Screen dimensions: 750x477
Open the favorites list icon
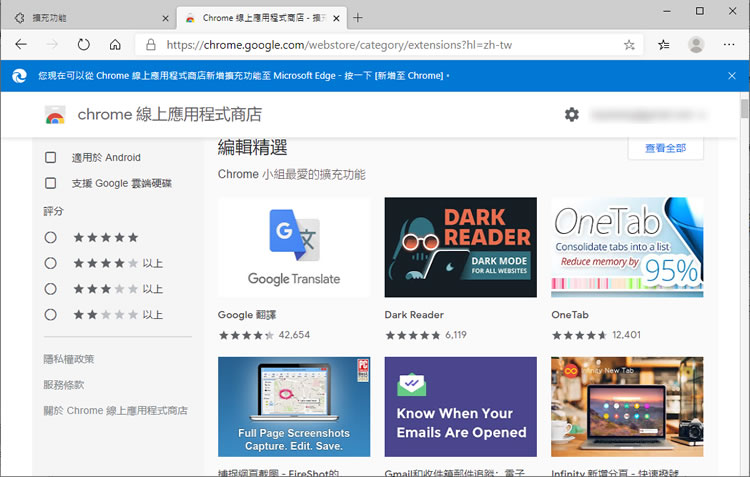663,45
